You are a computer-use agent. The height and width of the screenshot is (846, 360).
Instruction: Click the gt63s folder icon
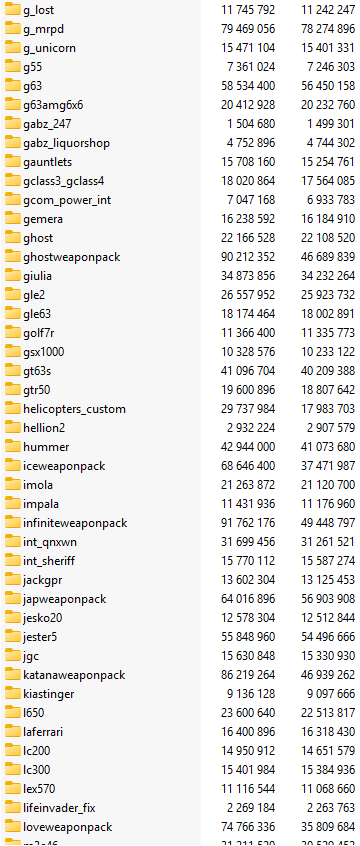coord(12,371)
